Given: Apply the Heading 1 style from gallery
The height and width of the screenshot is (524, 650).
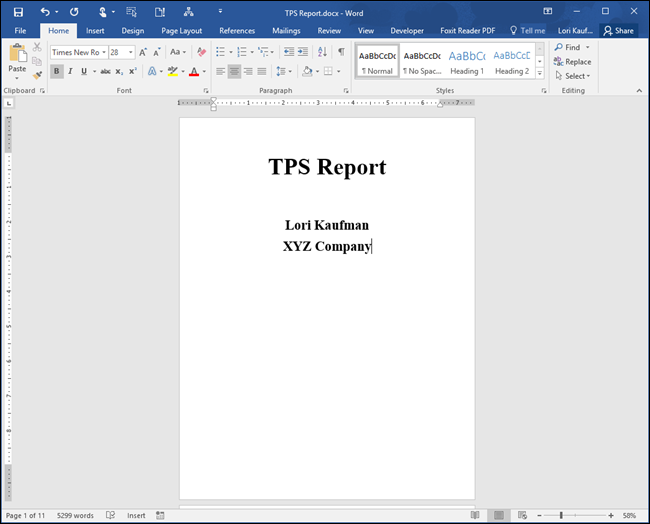Looking at the screenshot, I should [466, 61].
